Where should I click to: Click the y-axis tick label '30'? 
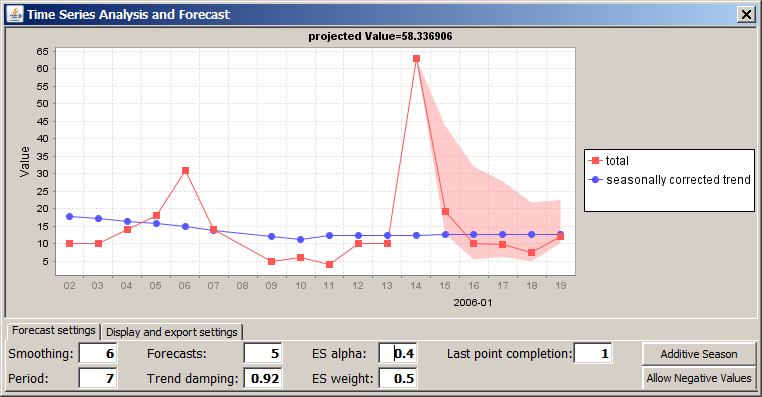pos(42,173)
